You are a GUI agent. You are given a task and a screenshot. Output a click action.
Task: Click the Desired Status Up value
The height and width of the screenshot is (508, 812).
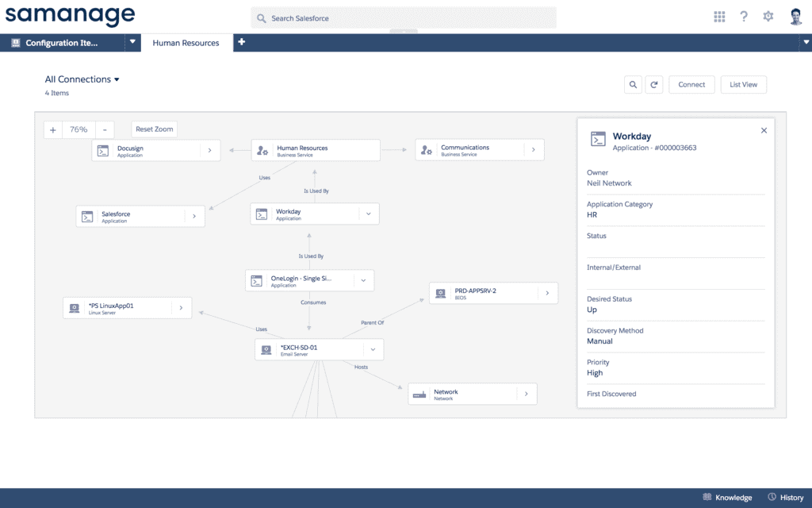(592, 310)
